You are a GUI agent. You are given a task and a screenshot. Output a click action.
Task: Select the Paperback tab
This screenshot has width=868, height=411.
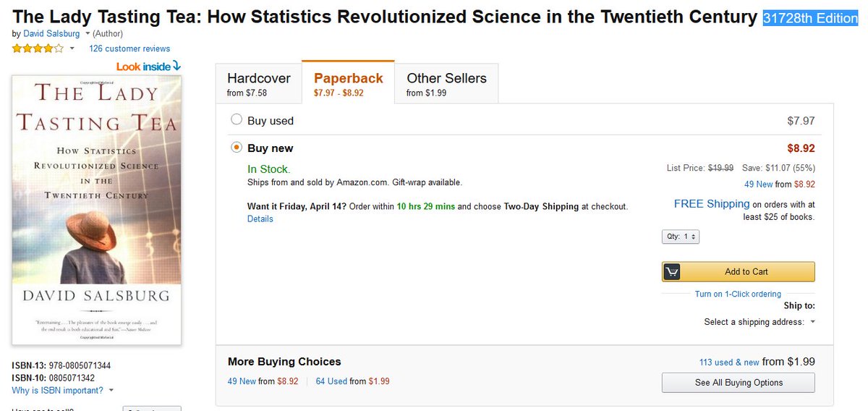(348, 83)
